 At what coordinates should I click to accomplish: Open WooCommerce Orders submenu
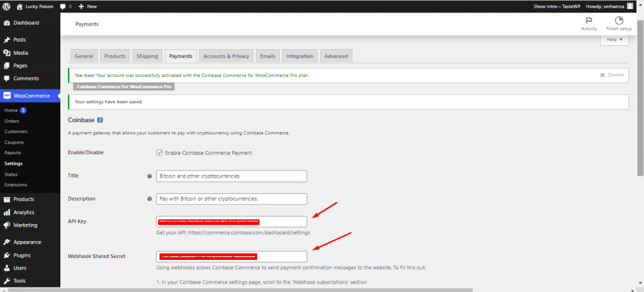(11, 121)
